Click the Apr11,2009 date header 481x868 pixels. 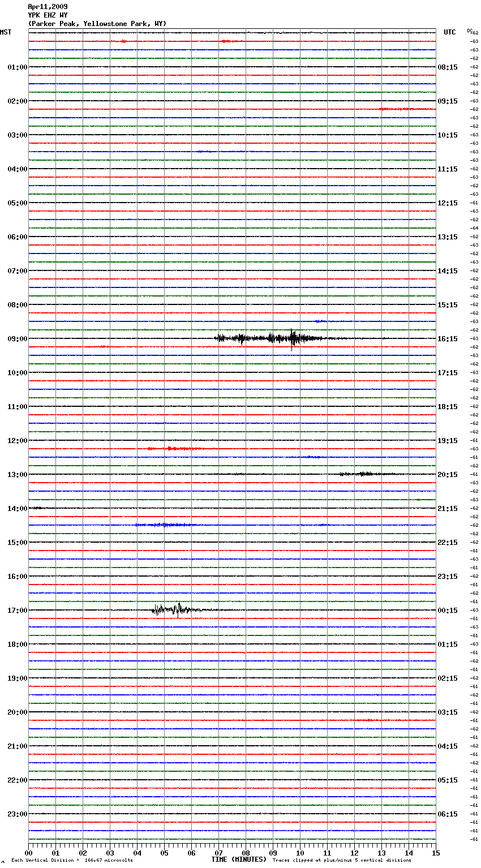(48, 7)
